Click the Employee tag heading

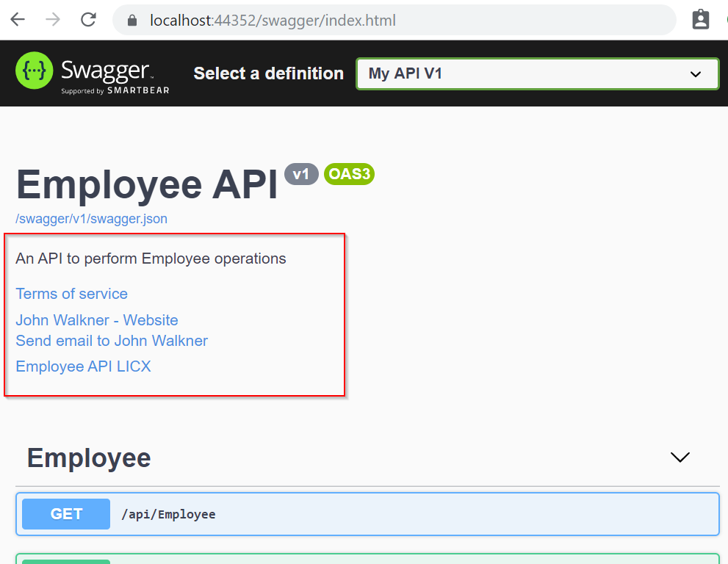89,458
